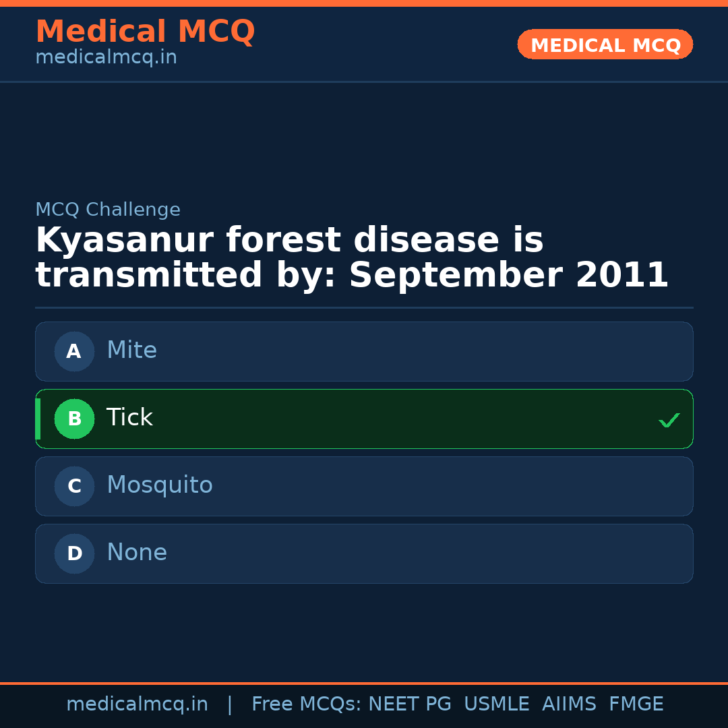Click the green checkmark on Tick answer
The width and height of the screenshot is (728, 728).
(x=669, y=420)
